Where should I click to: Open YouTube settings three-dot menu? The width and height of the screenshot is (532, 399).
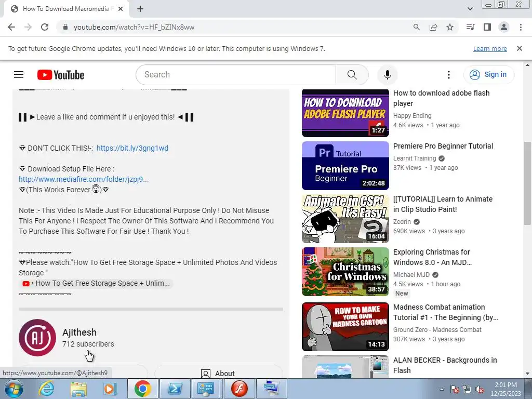[448, 75]
